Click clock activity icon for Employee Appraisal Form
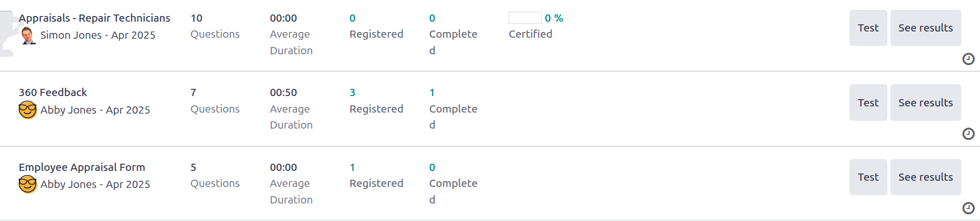 tap(968, 208)
